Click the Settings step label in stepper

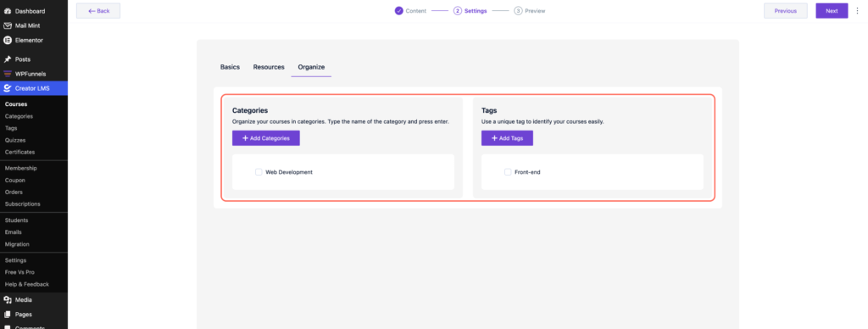(x=476, y=10)
